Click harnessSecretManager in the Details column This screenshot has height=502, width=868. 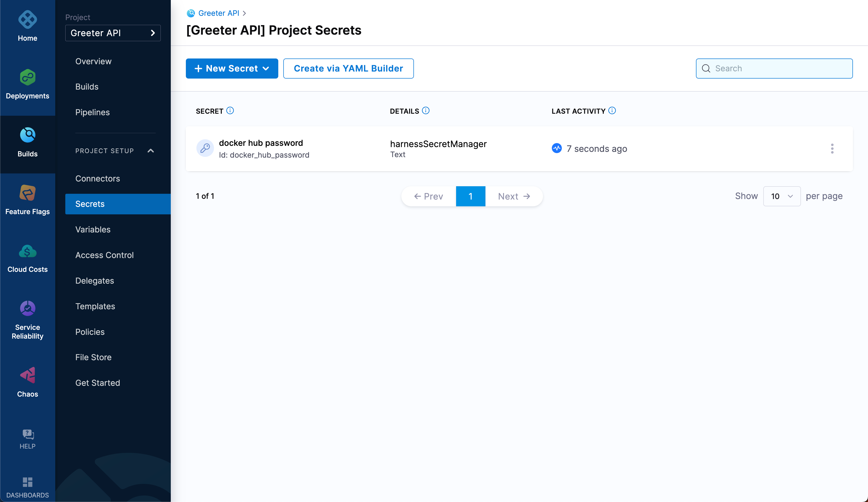click(x=438, y=144)
